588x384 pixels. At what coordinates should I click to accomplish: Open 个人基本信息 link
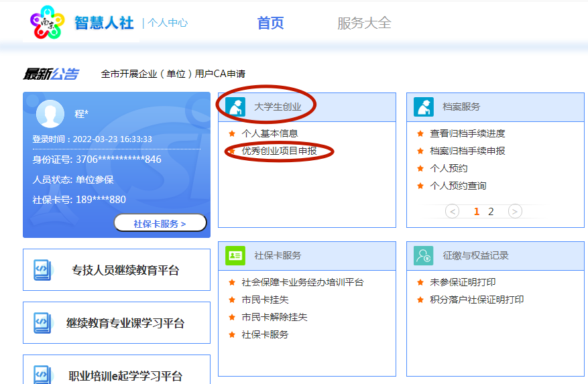point(270,133)
